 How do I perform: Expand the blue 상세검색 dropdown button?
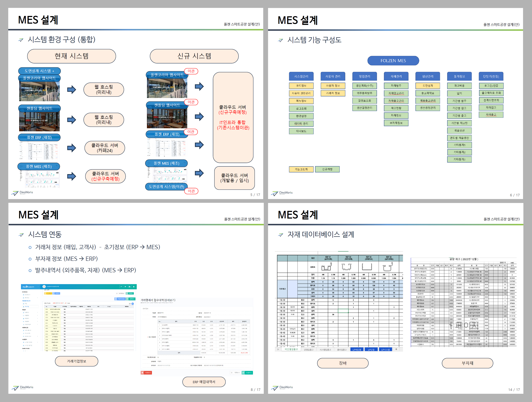point(53,293)
